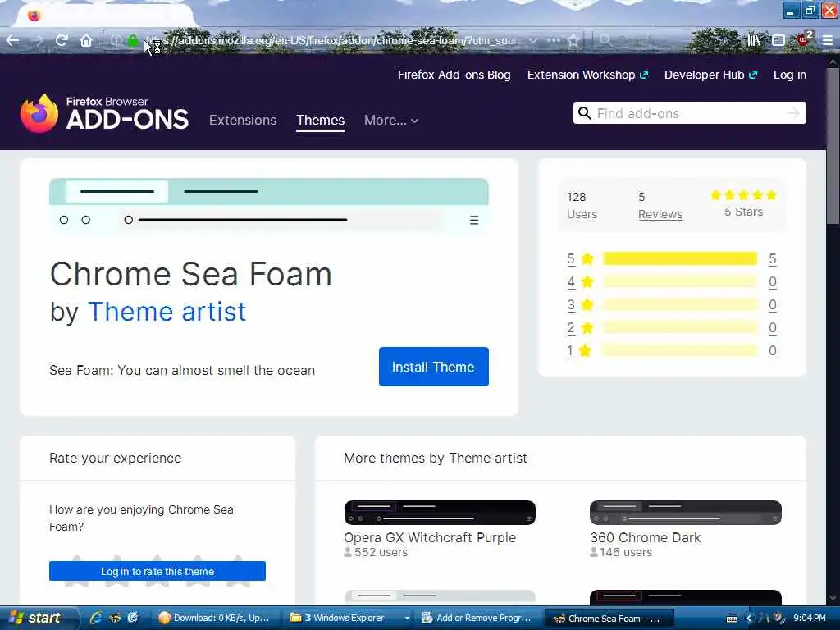The height and width of the screenshot is (630, 840).
Task: Open the Library bookshelf icon
Action: pyautogui.click(x=754, y=40)
